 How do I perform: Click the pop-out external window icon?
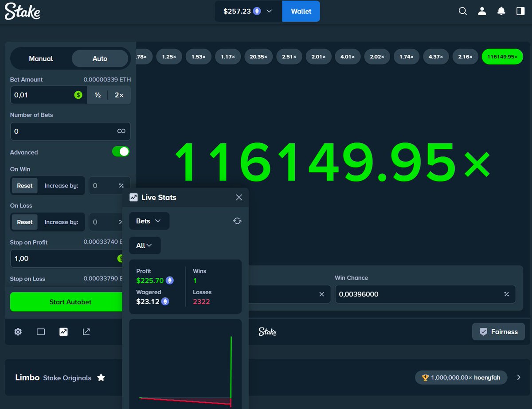[86, 331]
